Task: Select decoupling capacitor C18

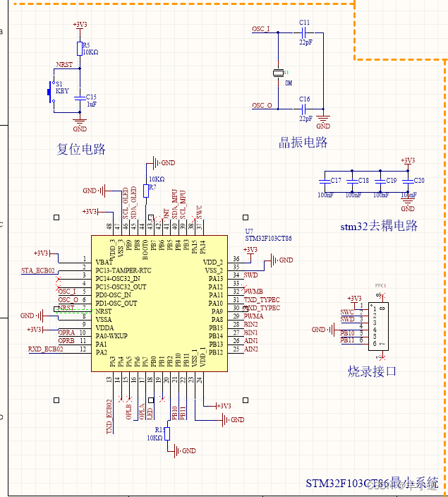Action: pyautogui.click(x=352, y=181)
